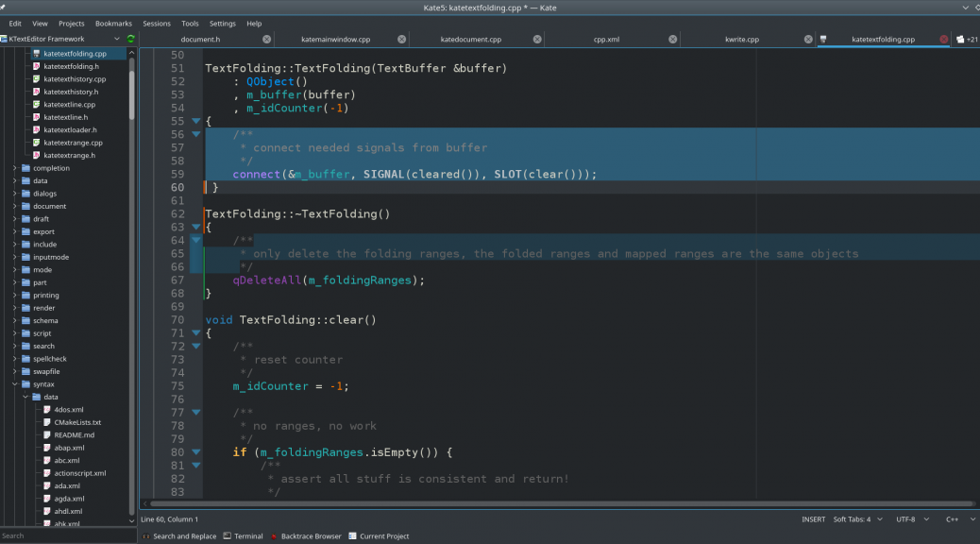Click the Line 60, Column 1 indicator
This screenshot has height=544, width=980.
(x=170, y=519)
